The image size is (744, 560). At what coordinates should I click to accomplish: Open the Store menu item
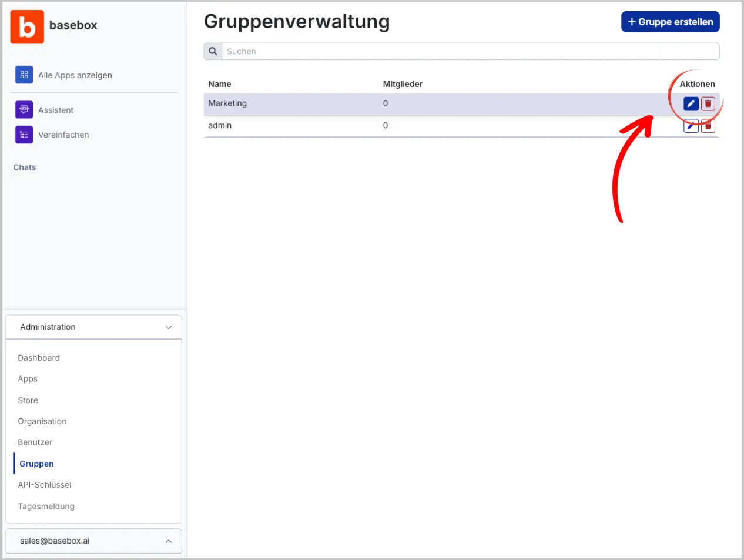pos(28,400)
